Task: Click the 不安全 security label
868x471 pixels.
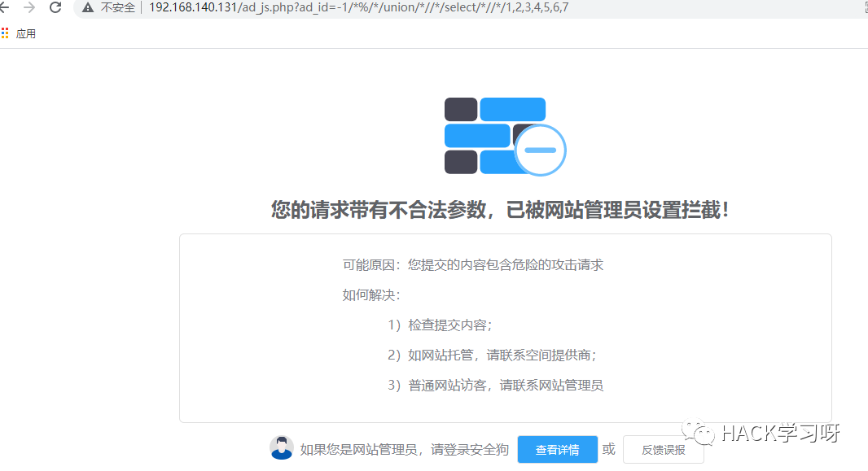Action: [118, 8]
